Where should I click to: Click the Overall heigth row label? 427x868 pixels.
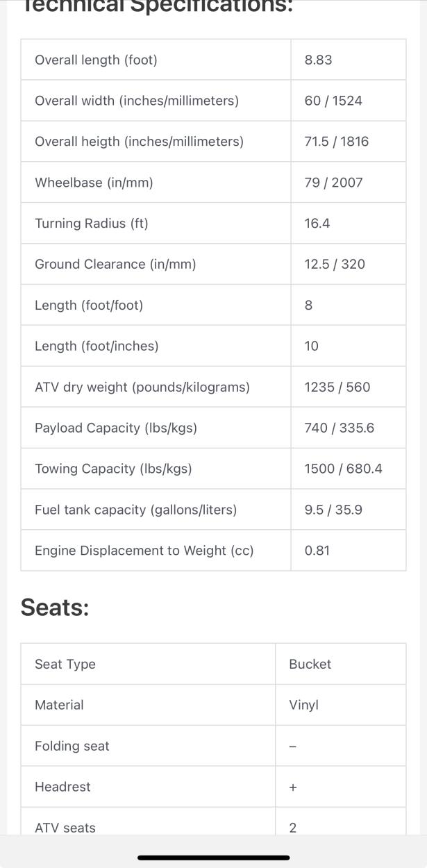139,142
